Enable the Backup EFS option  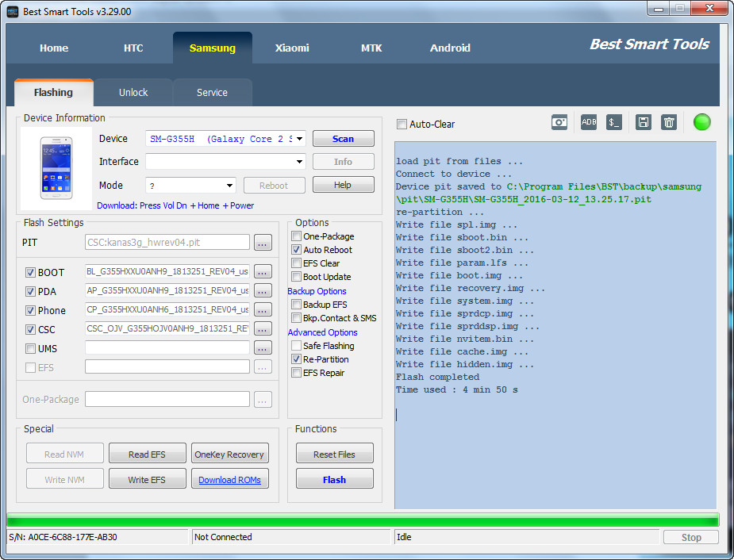click(x=296, y=305)
